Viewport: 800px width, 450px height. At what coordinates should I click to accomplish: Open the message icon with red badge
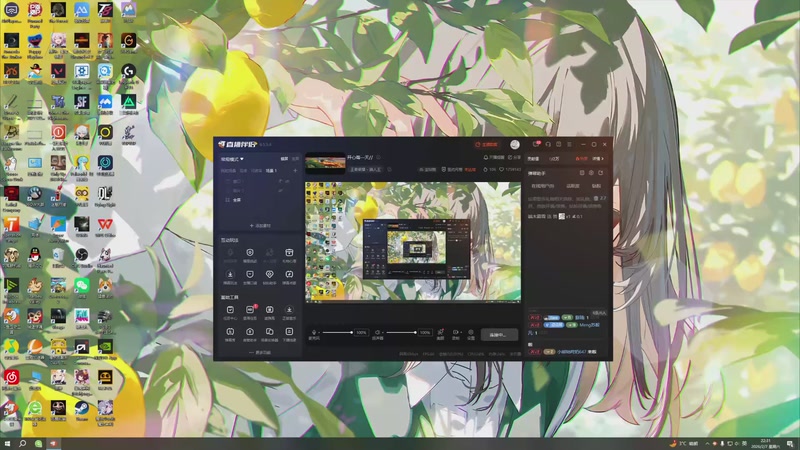536,144
